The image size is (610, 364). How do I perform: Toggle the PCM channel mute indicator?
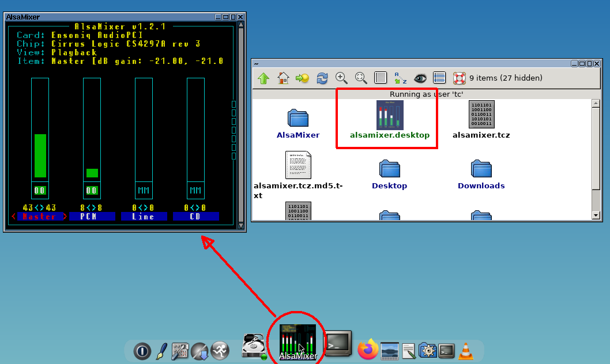92,191
